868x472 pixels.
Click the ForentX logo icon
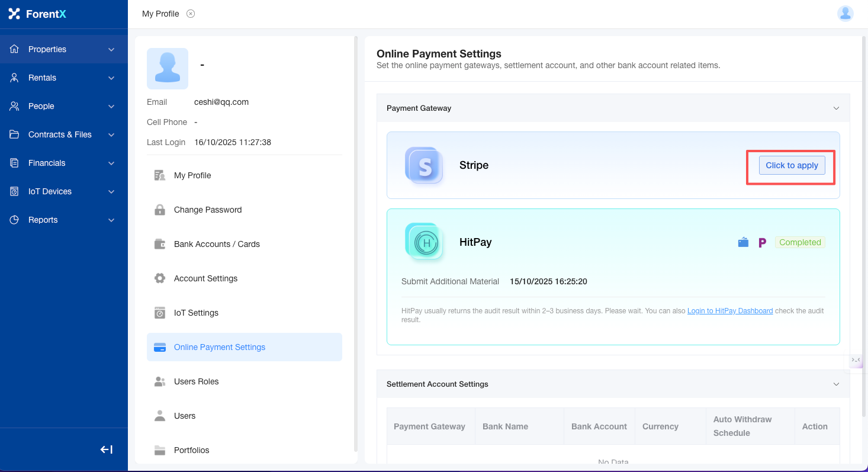[14, 14]
